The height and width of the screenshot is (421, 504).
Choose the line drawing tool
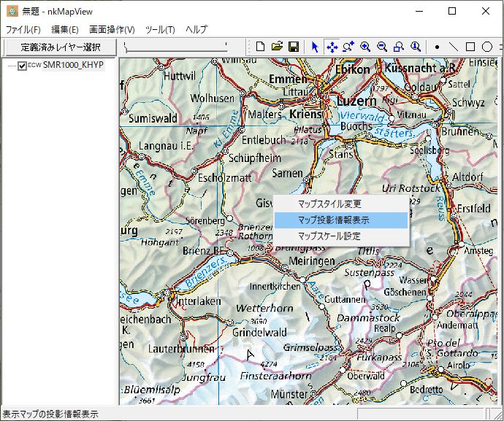[x=454, y=47]
